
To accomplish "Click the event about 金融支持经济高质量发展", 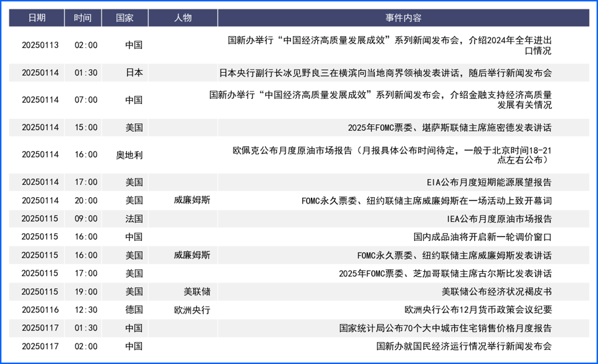I will (x=380, y=100).
